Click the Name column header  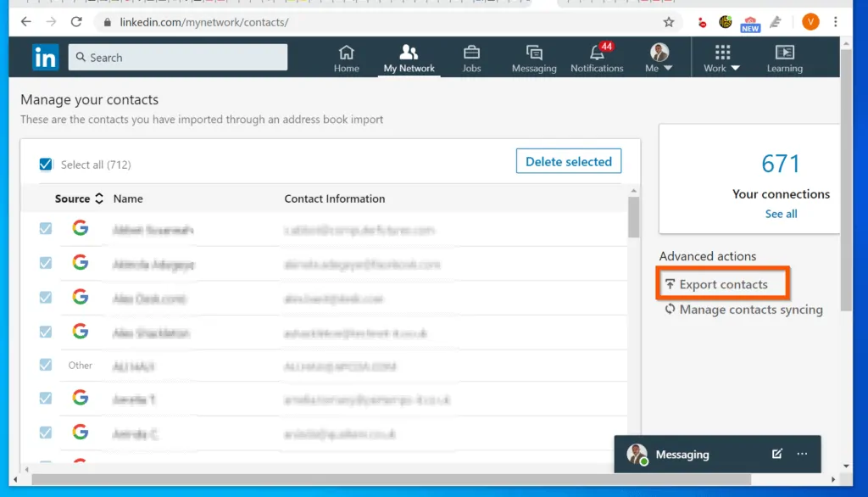tap(128, 198)
